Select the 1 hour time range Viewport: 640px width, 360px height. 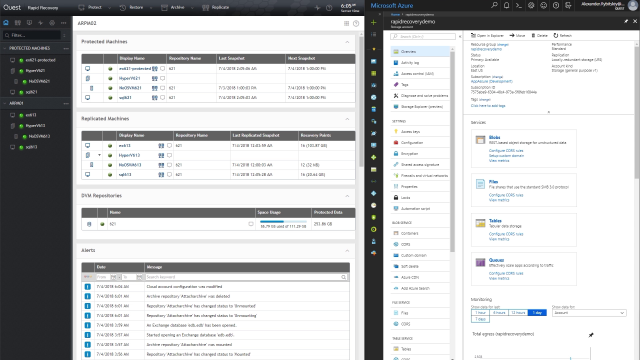(480, 313)
